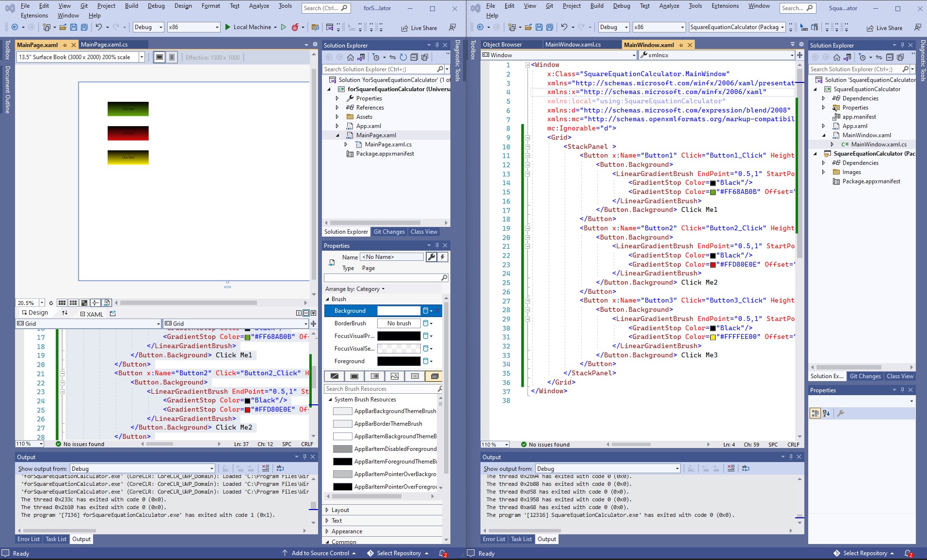This screenshot has height=560, width=927.
Task: Open Arrange by: Category dropdown
Action: (x=355, y=289)
